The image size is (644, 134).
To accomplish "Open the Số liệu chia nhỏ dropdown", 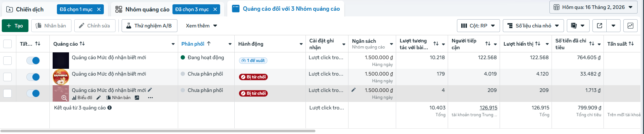I will pos(533,26).
